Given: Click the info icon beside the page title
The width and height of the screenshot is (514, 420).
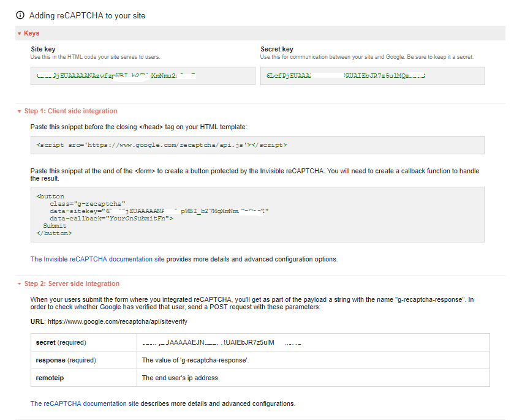Looking at the screenshot, I should click(x=20, y=15).
